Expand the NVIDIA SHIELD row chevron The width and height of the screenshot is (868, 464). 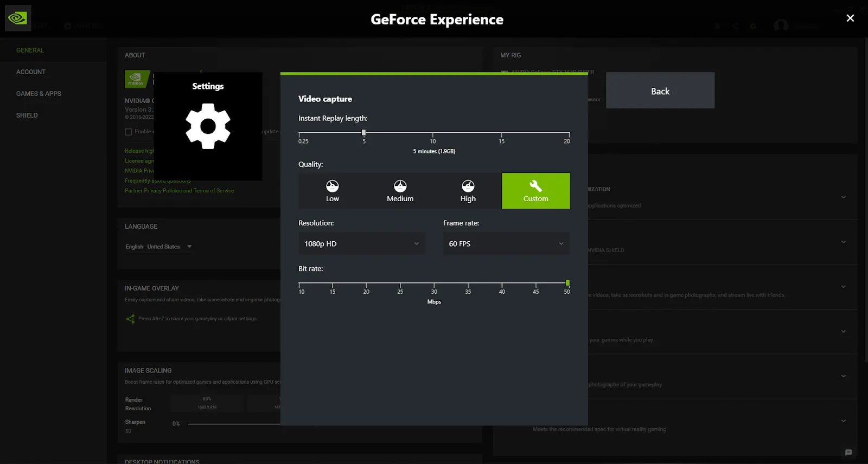coord(843,242)
